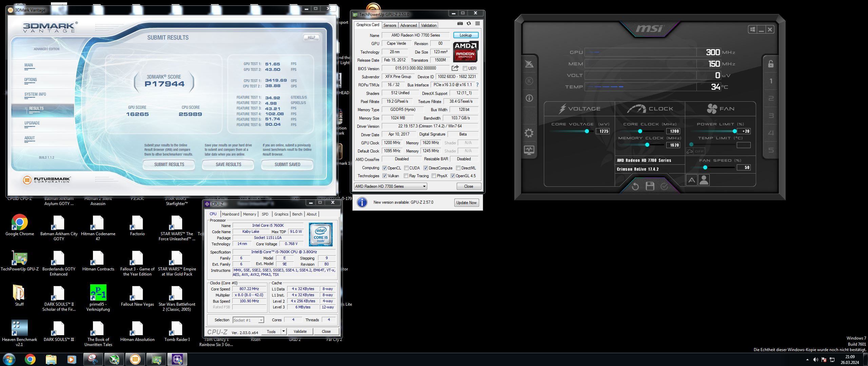Viewport: 868px width, 366px height.
Task: Click the Afterburner memory clock value field
Action: [x=673, y=145]
